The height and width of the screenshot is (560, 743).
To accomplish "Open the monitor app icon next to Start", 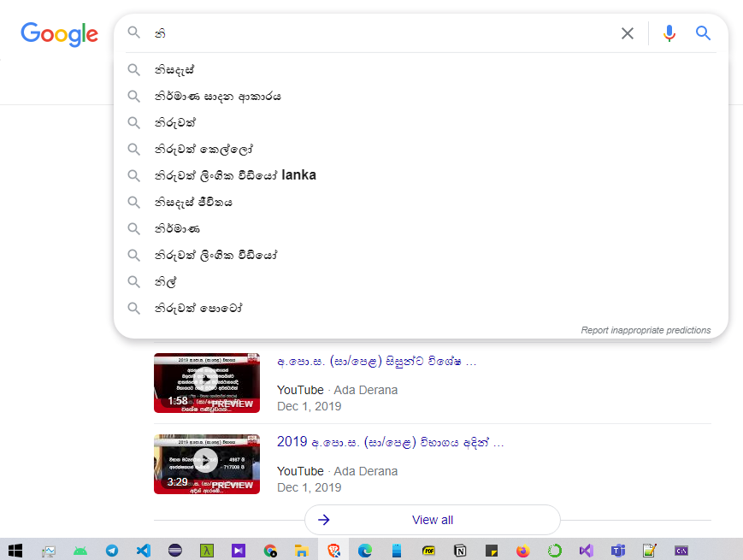I will click(49, 551).
